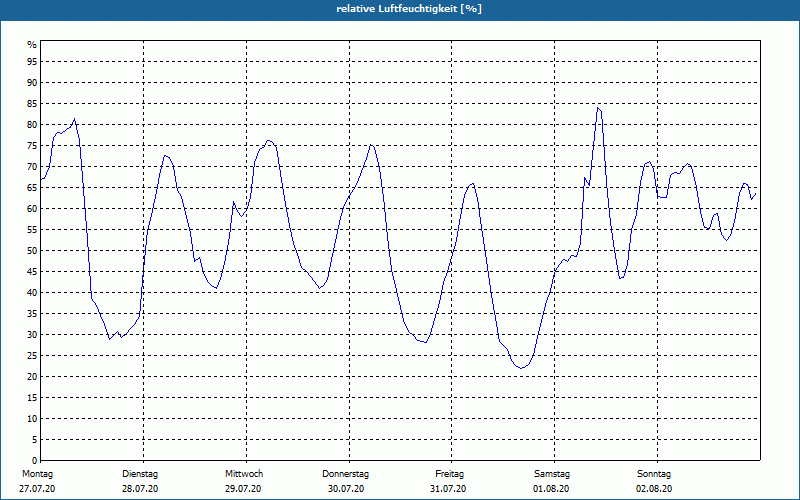Click the 'Donnerstag' day label
The width and height of the screenshot is (800, 500).
(345, 474)
